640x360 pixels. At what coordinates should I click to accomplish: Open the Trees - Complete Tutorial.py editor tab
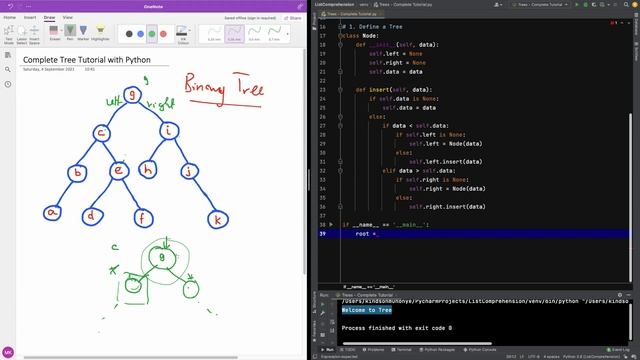[351, 14]
